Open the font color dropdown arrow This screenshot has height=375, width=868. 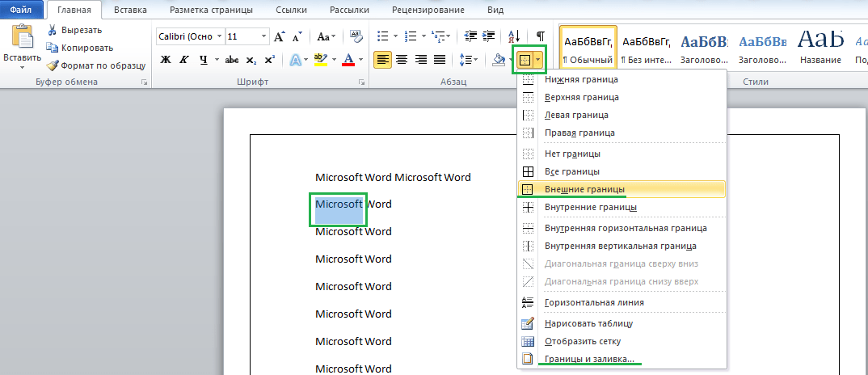[361, 59]
